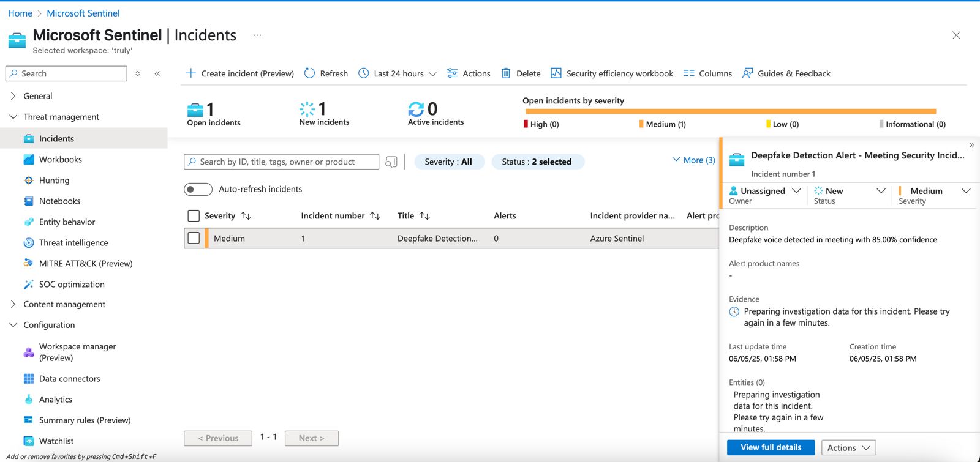
Task: Collapse the Configuration section
Action: click(13, 325)
